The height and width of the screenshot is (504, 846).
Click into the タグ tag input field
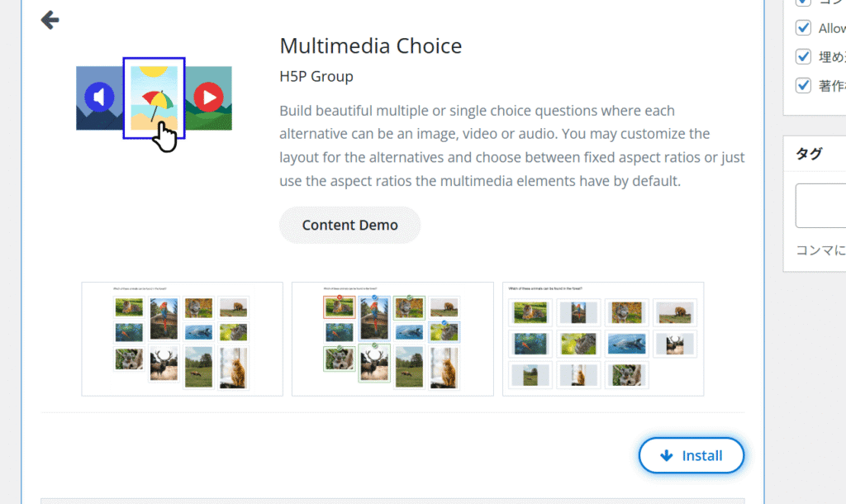[x=821, y=206]
